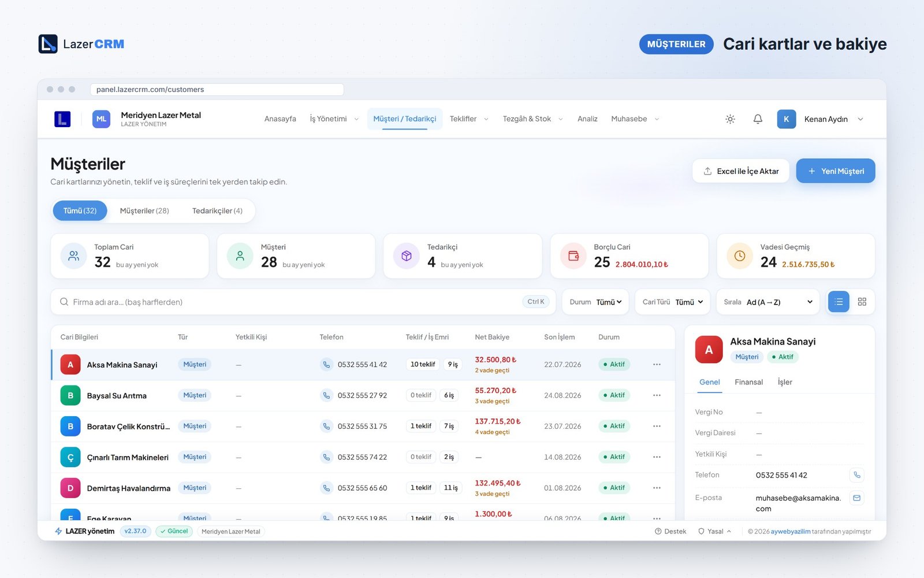Open the three-dot menu for Çınarlı Tarım Makineleri
This screenshot has width=924, height=578.
[657, 457]
